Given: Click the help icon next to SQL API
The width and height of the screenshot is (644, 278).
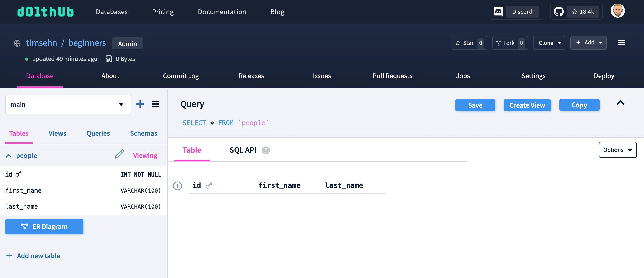Looking at the screenshot, I should click(x=265, y=150).
